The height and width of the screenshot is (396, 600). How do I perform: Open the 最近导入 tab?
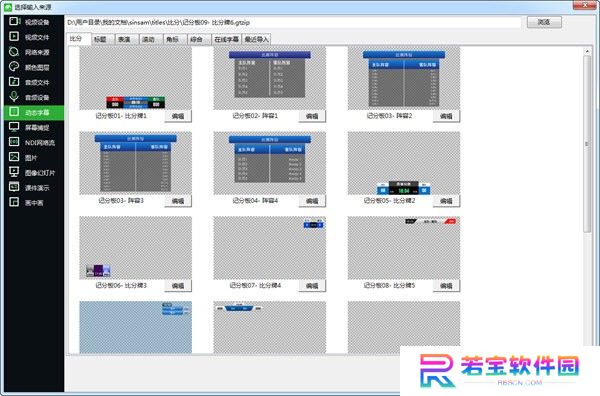pos(256,39)
